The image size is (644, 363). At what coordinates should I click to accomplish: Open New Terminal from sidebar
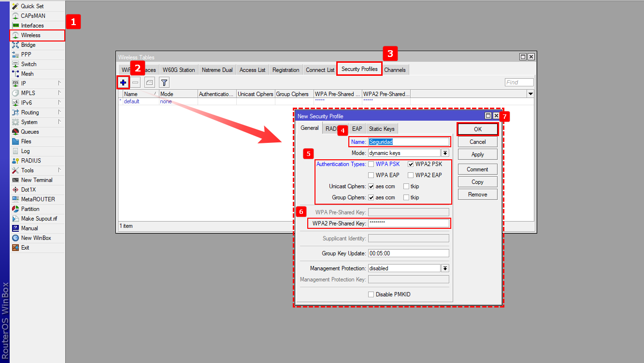point(37,180)
